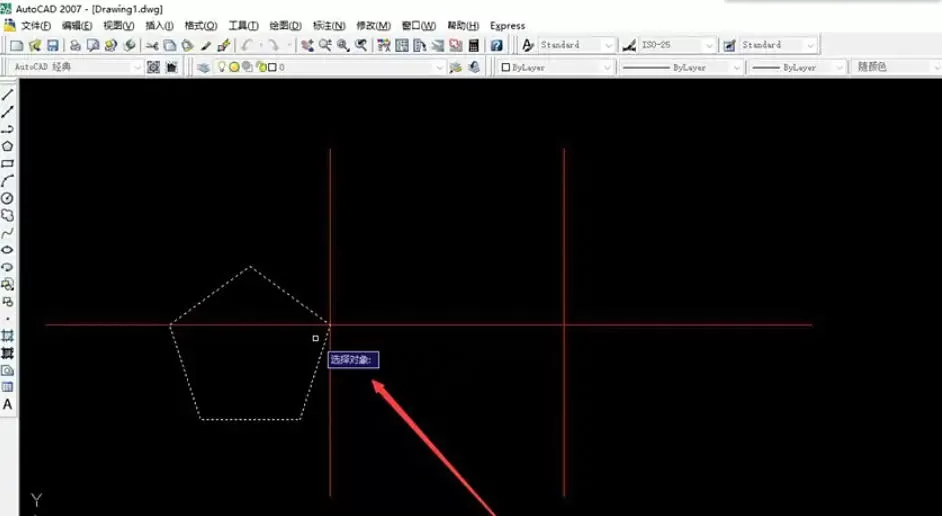Click the Plot Preview icon

[x=93, y=45]
